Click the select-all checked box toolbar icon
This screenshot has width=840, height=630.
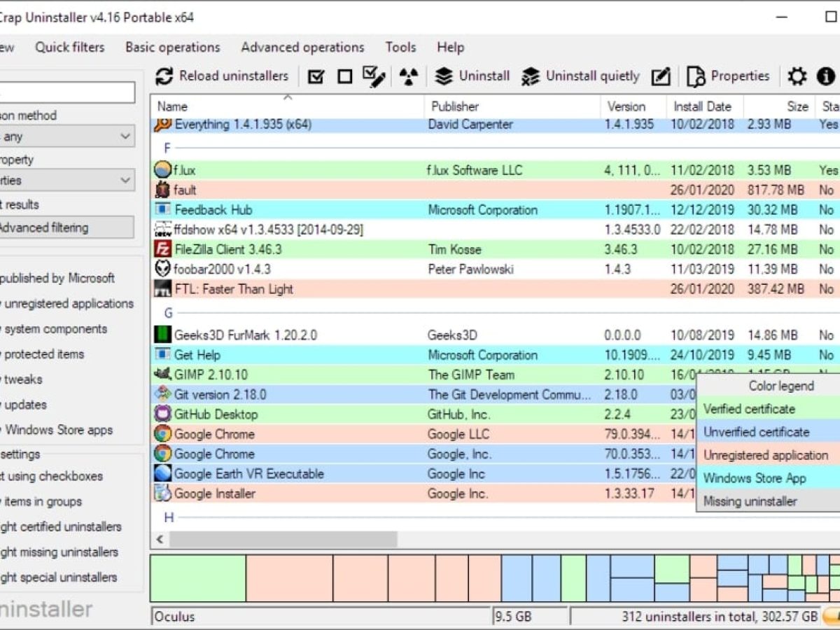click(316, 76)
